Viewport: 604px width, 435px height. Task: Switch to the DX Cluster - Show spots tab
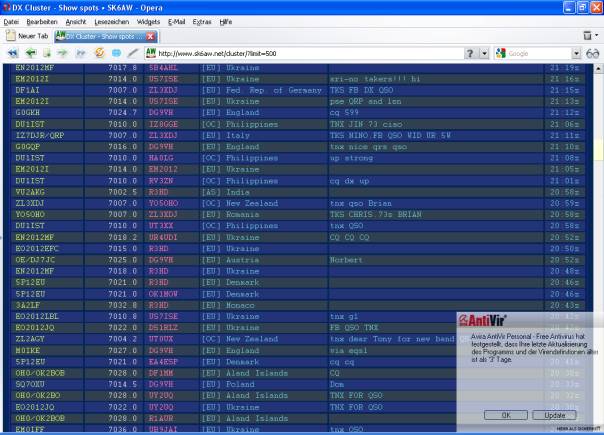pyautogui.click(x=106, y=36)
